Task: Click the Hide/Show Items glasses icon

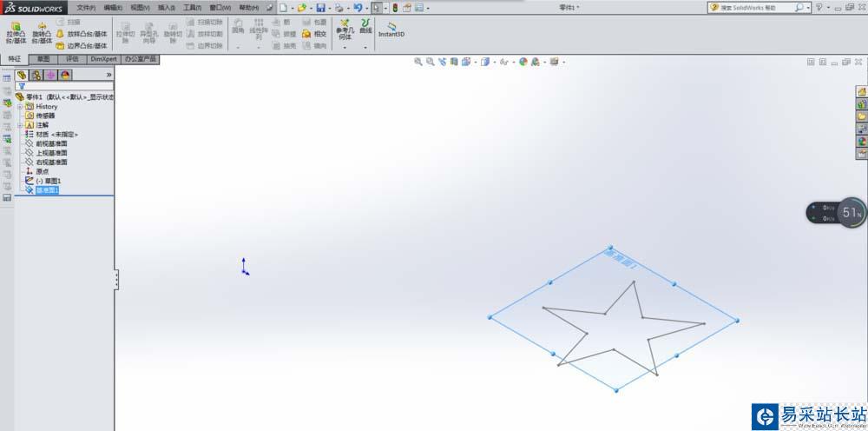Action: point(503,62)
